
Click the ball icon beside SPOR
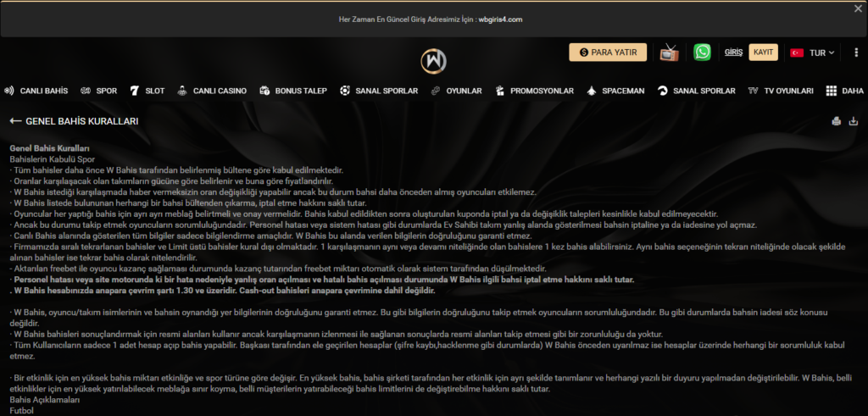(x=86, y=91)
